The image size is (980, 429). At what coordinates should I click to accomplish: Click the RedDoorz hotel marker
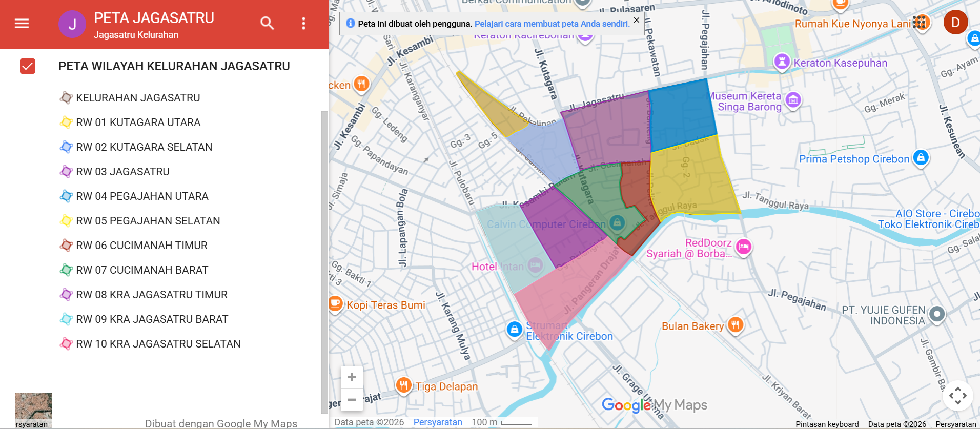(x=743, y=247)
